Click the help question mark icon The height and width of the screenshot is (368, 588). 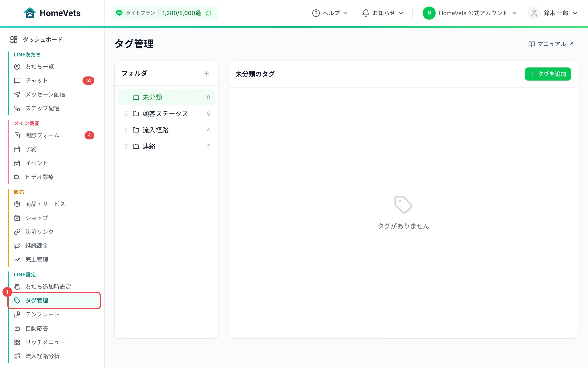(x=316, y=13)
